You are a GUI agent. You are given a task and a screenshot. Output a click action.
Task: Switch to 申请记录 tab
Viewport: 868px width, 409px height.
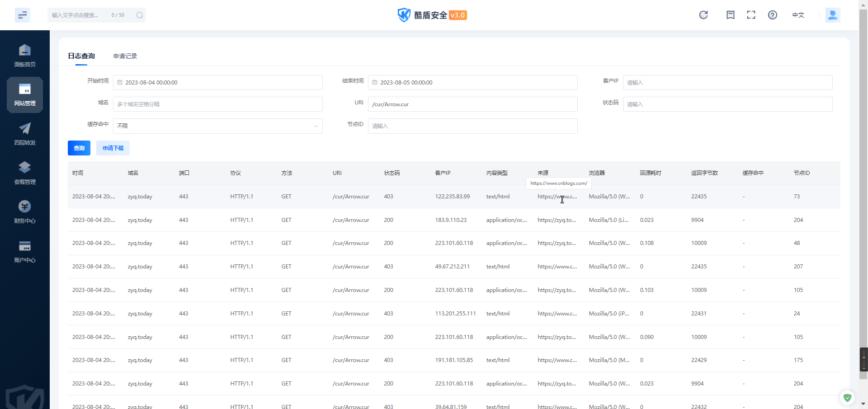(125, 56)
